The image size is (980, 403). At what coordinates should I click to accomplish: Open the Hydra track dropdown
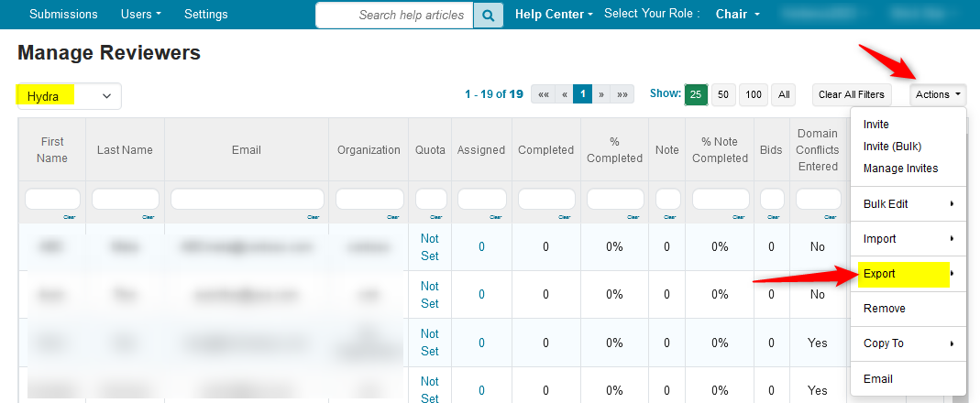coord(69,96)
